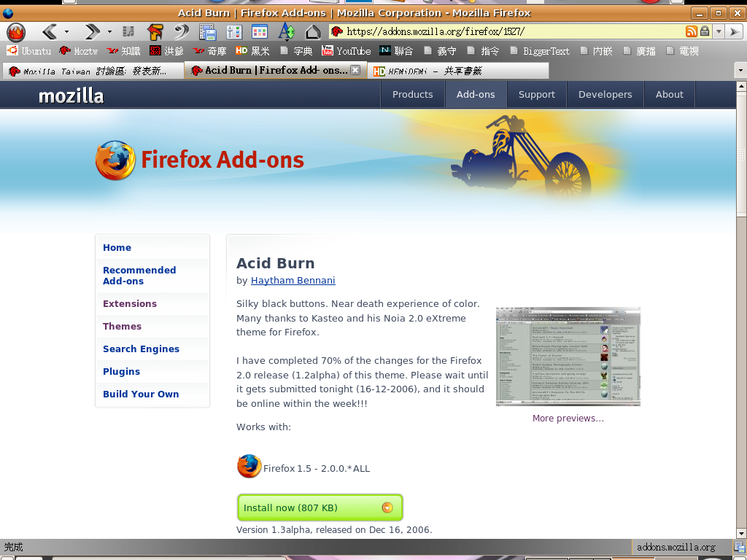This screenshot has width=747, height=560.
Task: Click the theme preview screenshot thumbnail
Action: click(568, 357)
